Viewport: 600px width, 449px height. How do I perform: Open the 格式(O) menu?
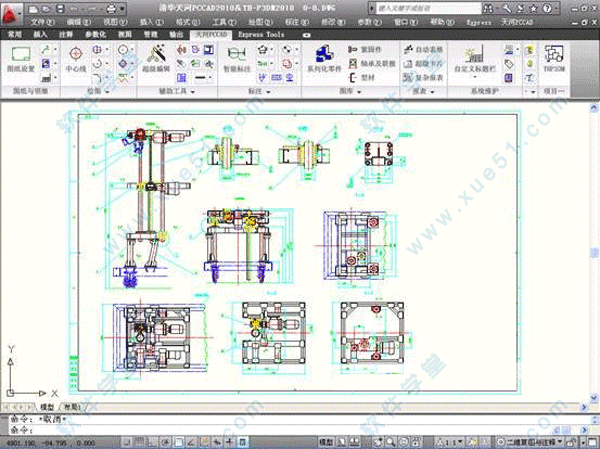point(183,20)
